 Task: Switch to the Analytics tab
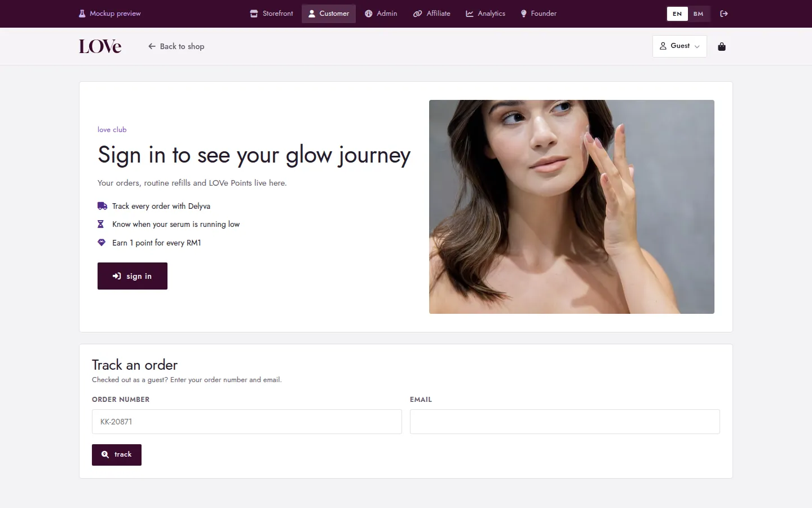(486, 14)
